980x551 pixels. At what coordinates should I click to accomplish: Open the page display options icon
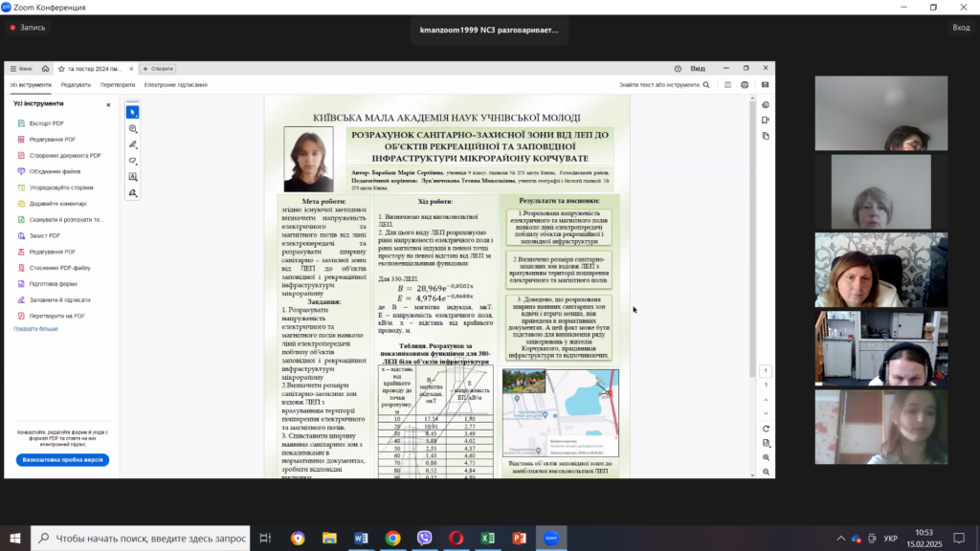tap(767, 444)
